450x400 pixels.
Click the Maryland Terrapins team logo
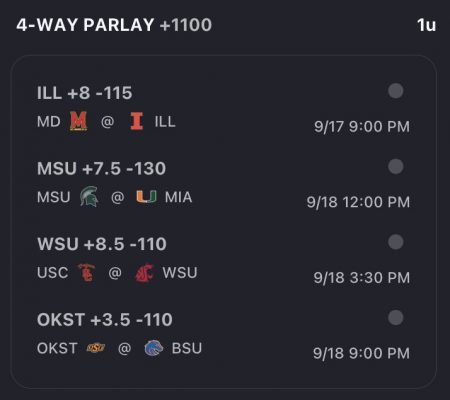pos(78,121)
